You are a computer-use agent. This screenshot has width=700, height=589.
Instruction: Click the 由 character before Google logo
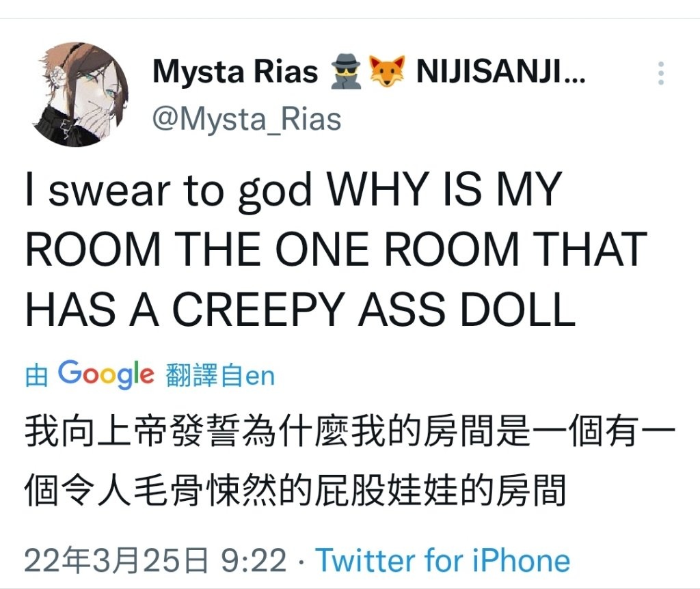tap(36, 375)
